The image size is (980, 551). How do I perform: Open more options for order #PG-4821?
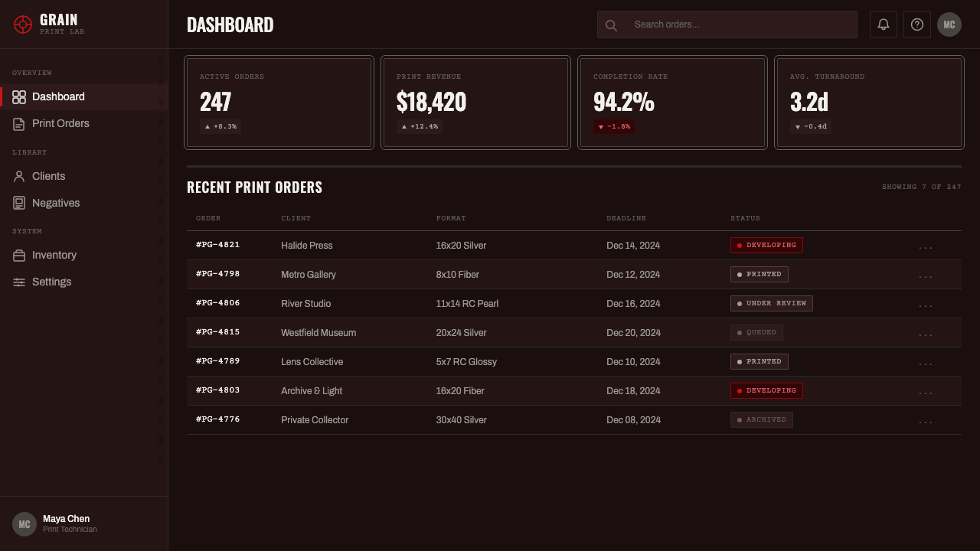[x=926, y=246]
